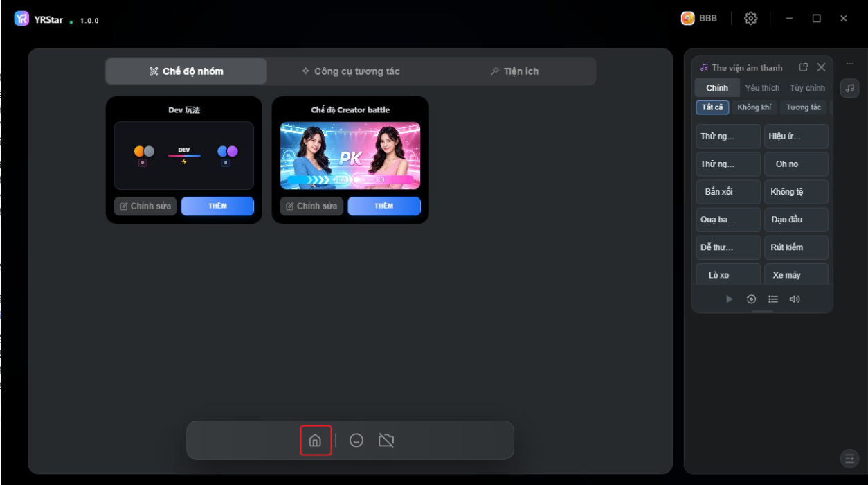Expand the bottom-right panel menu icon

tap(849, 458)
